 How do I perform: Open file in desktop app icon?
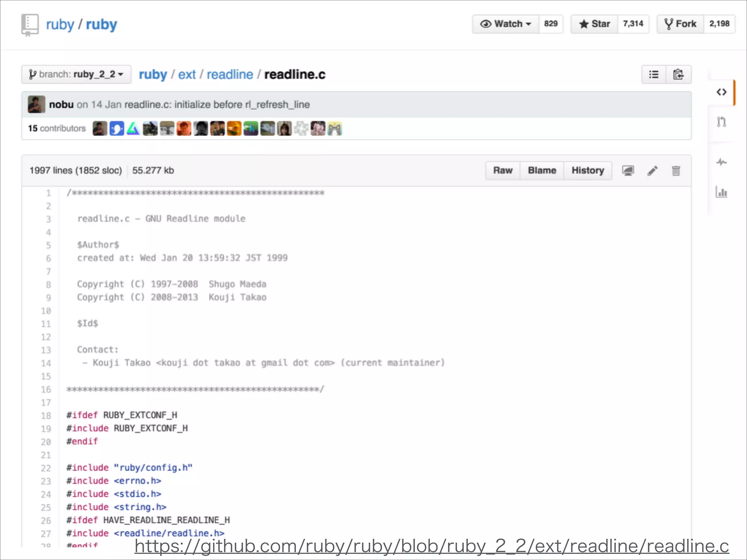click(628, 171)
